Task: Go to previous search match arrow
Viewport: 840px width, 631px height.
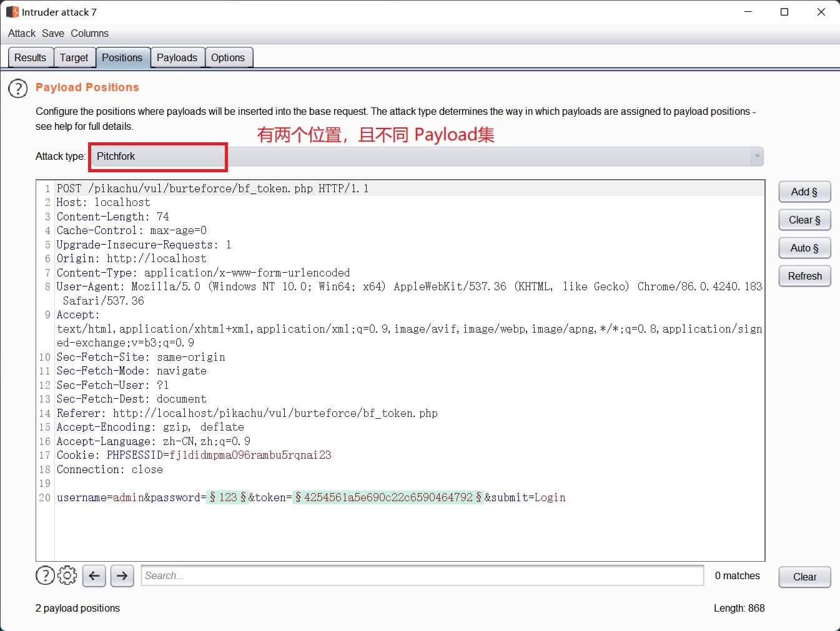Action: tap(94, 575)
